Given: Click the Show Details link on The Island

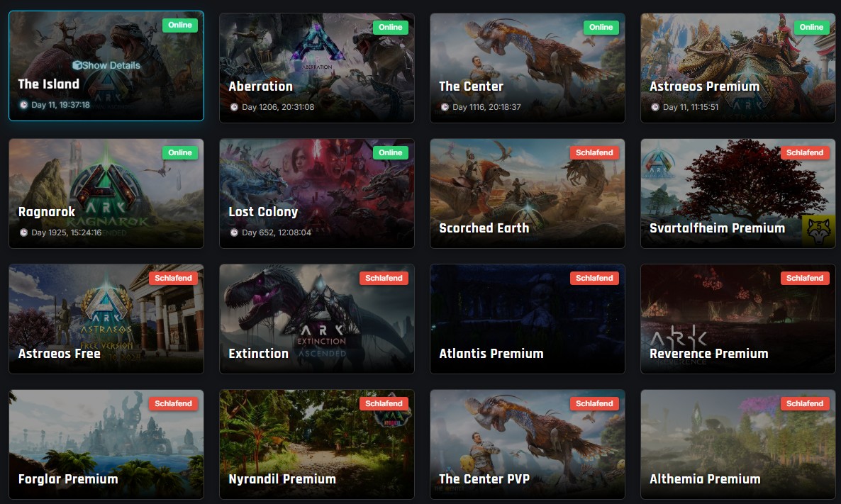Looking at the screenshot, I should 106,65.
